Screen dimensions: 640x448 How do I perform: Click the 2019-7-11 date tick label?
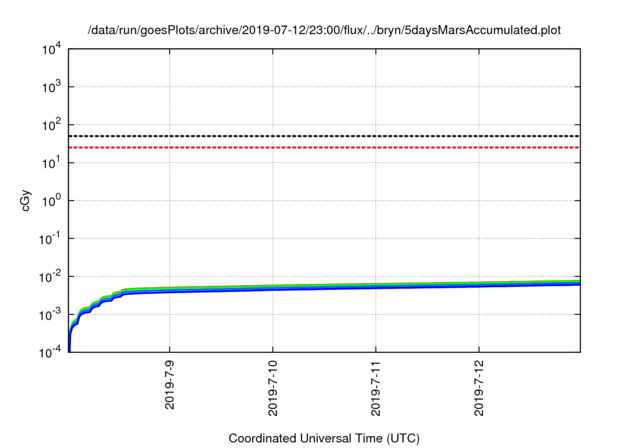[x=376, y=388]
